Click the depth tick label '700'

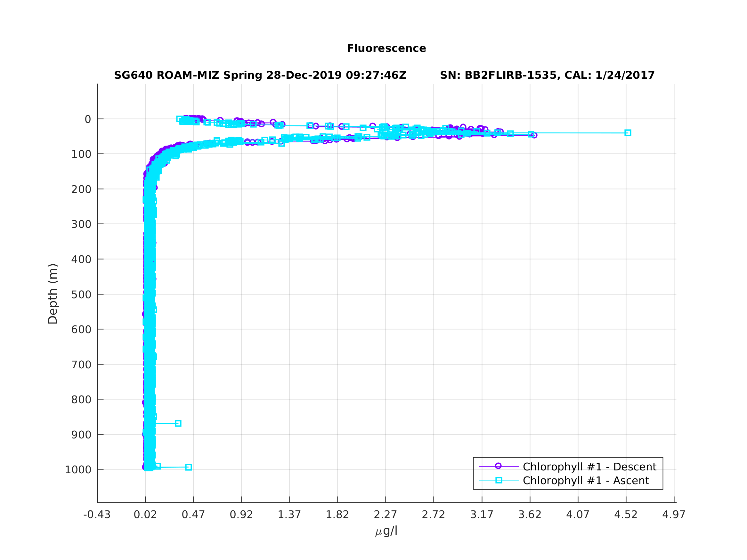click(81, 365)
